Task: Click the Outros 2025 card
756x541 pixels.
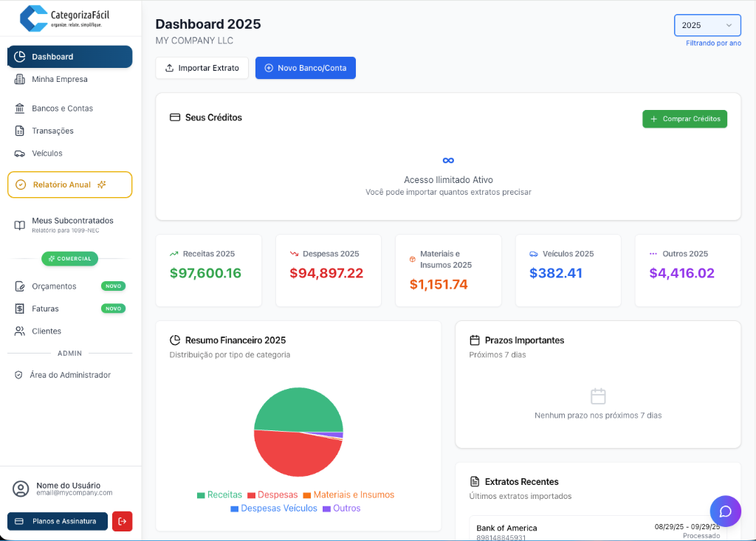Action: click(x=688, y=270)
